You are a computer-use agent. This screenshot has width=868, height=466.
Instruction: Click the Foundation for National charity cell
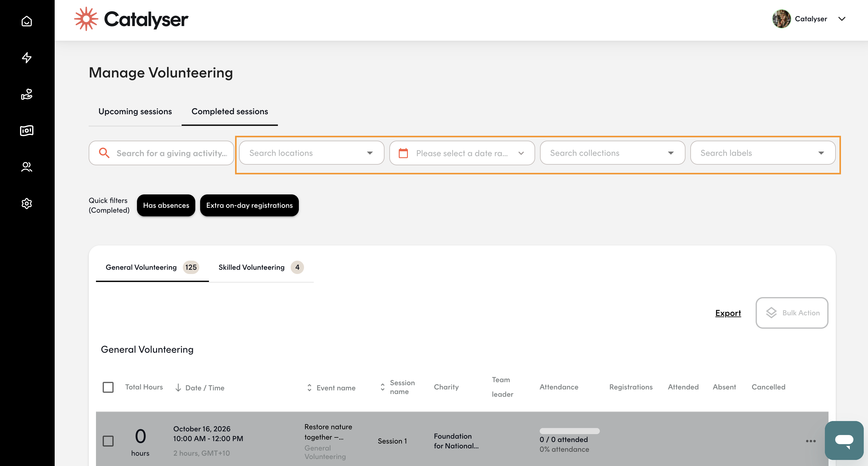pyautogui.click(x=456, y=441)
